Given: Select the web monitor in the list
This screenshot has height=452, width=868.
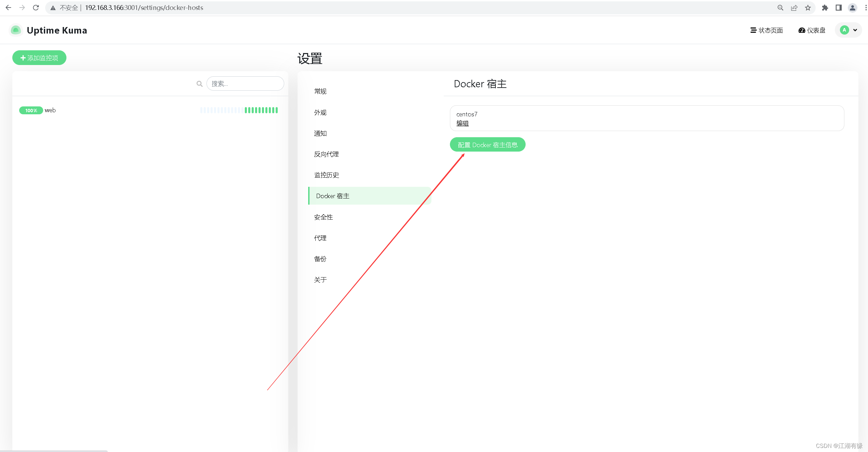Looking at the screenshot, I should [x=150, y=110].
